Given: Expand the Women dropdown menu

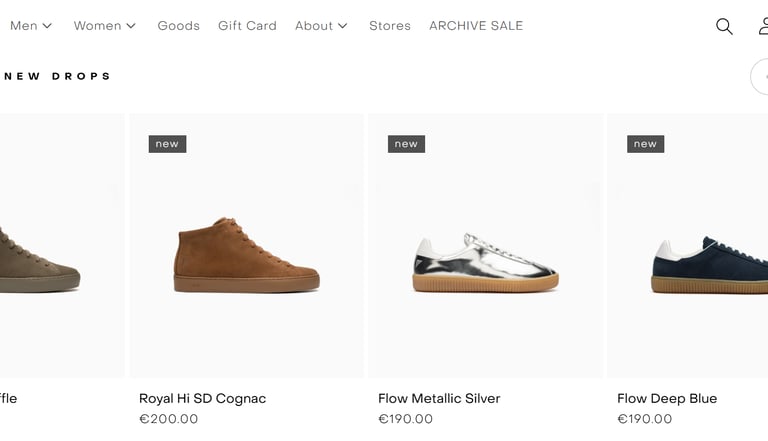Looking at the screenshot, I should click(105, 26).
